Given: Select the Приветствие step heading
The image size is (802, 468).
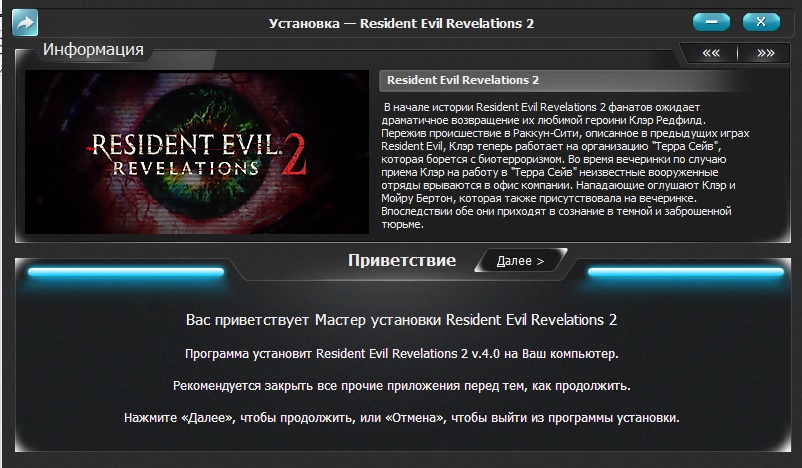Looking at the screenshot, I should pyautogui.click(x=402, y=260).
